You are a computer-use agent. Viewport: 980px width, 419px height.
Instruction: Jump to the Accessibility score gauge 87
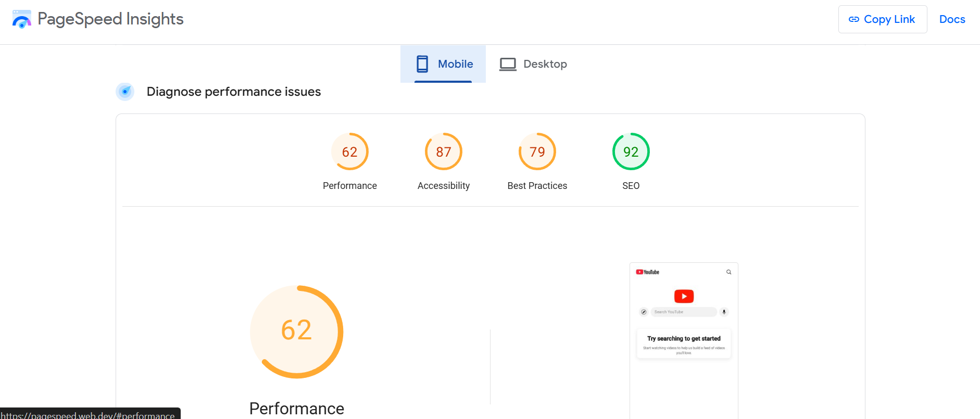[x=444, y=152]
